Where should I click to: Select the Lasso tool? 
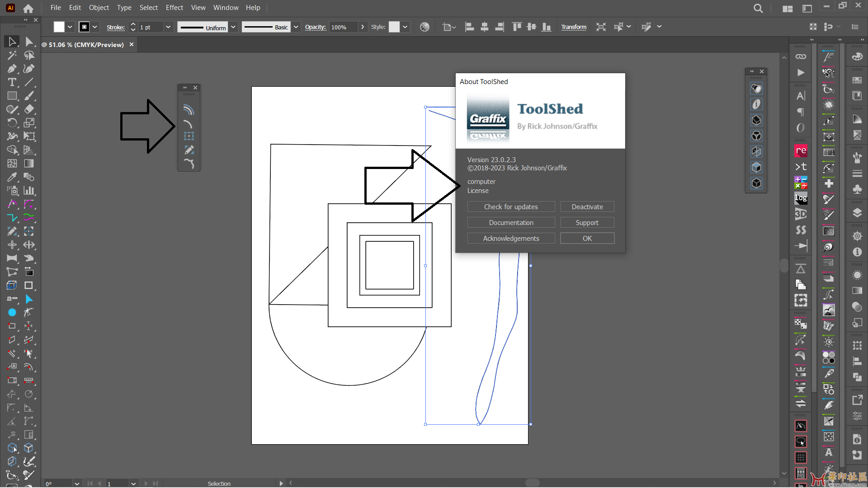pos(29,55)
